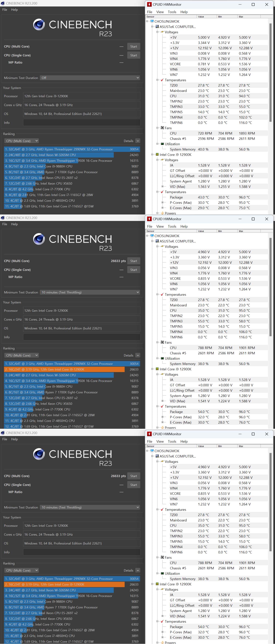Click the ASUSTeK motherboard icon in bottom HWMonitor

tap(157, 456)
